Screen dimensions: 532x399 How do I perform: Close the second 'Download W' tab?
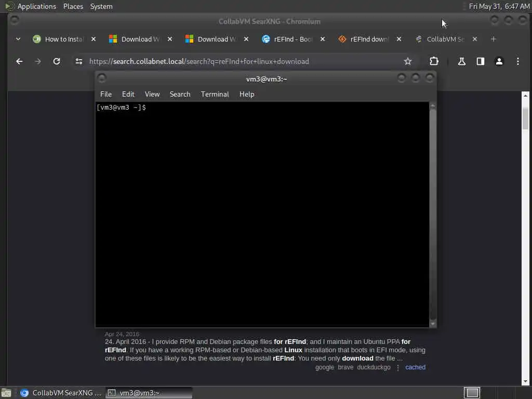[246, 39]
